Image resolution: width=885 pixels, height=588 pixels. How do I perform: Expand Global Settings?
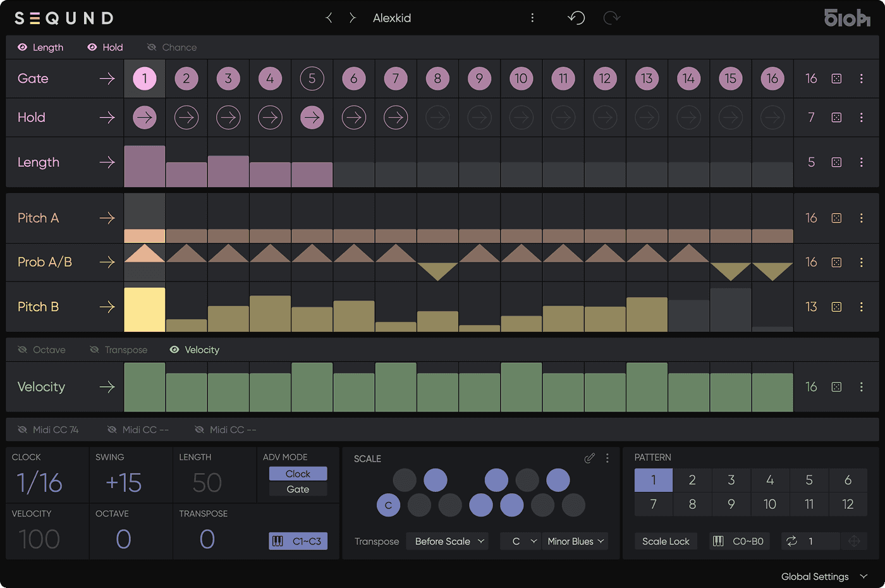824,577
